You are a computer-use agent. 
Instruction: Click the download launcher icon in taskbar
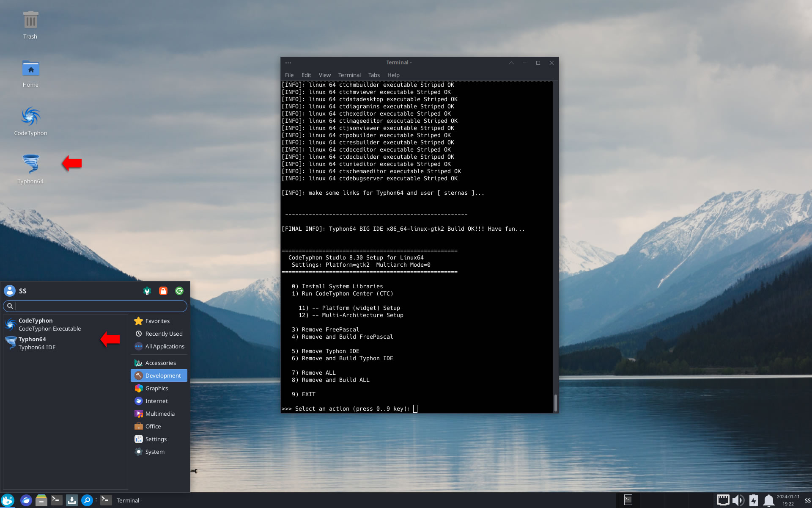click(x=71, y=500)
